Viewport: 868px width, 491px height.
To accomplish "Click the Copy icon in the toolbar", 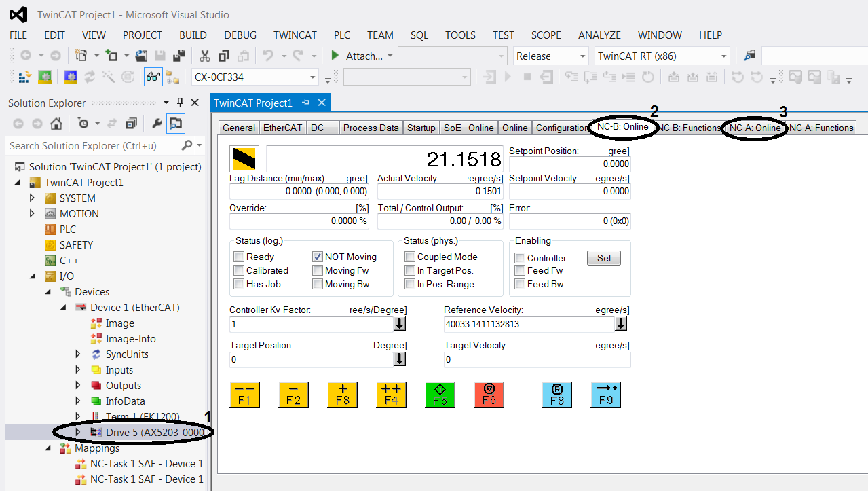I will pyautogui.click(x=224, y=56).
